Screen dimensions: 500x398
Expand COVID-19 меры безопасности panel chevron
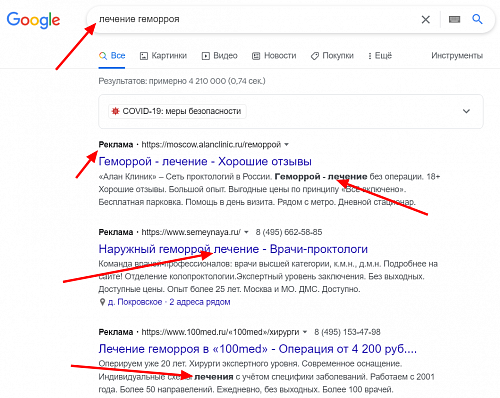point(466,111)
